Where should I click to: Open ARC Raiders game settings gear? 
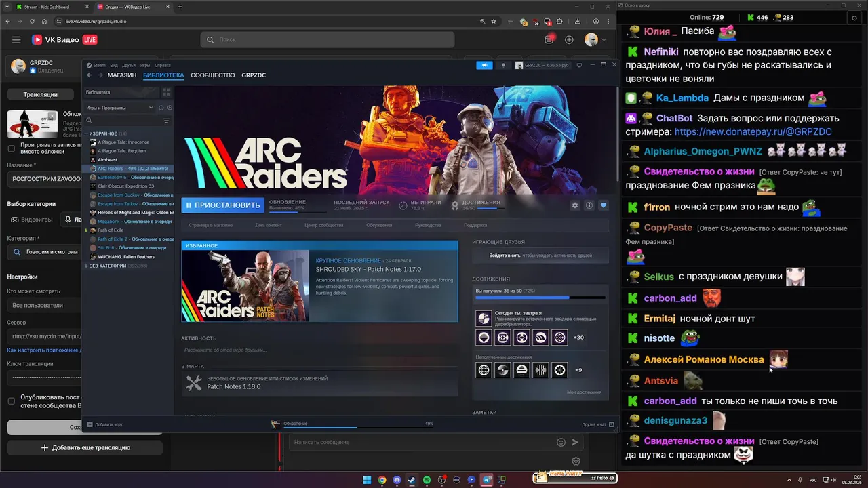coord(575,205)
